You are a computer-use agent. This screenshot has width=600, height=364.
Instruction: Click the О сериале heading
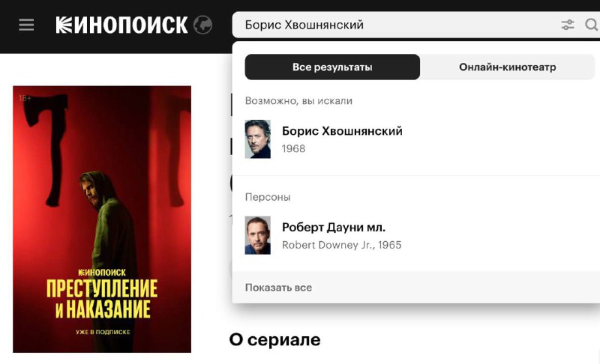click(274, 339)
